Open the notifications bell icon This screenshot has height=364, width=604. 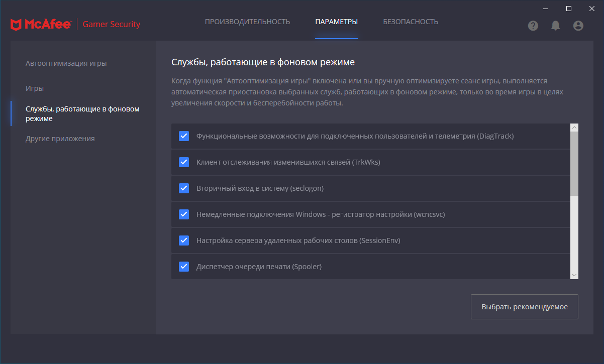[555, 26]
